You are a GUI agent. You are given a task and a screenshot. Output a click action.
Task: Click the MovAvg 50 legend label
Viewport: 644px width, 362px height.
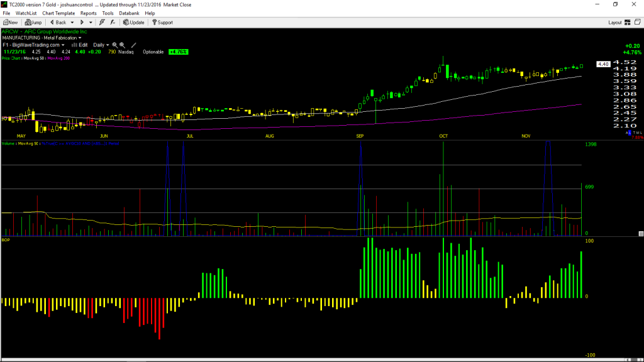coord(34,58)
